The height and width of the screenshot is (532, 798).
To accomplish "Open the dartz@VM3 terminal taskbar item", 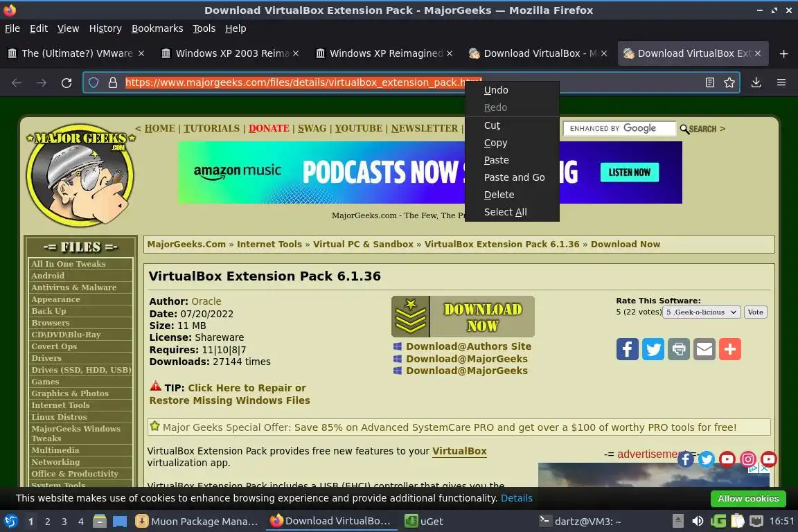I will pos(580,522).
